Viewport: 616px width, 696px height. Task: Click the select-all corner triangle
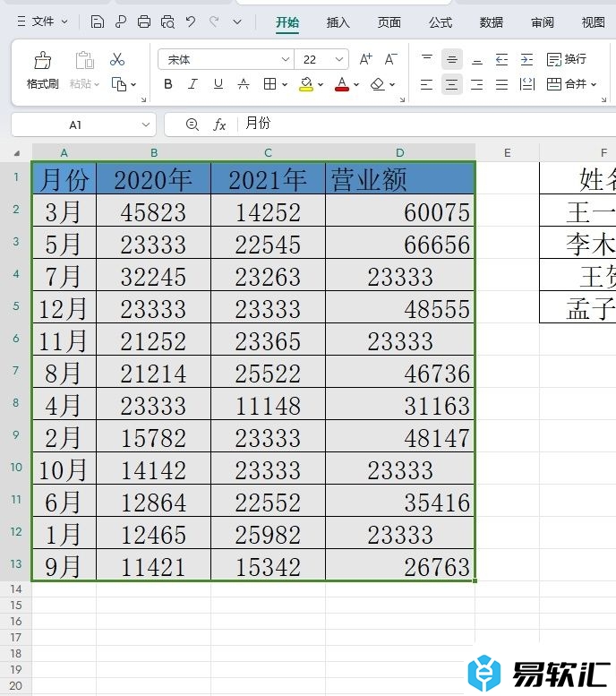point(17,153)
